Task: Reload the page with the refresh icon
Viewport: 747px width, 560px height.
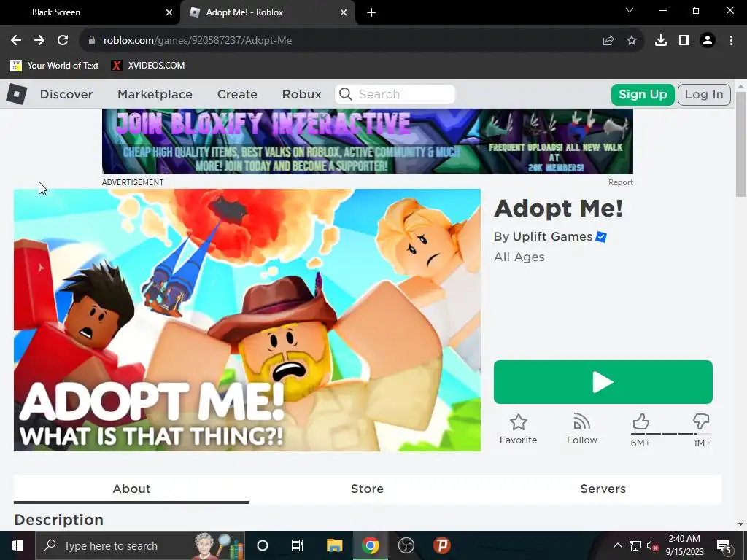Action: (63, 41)
